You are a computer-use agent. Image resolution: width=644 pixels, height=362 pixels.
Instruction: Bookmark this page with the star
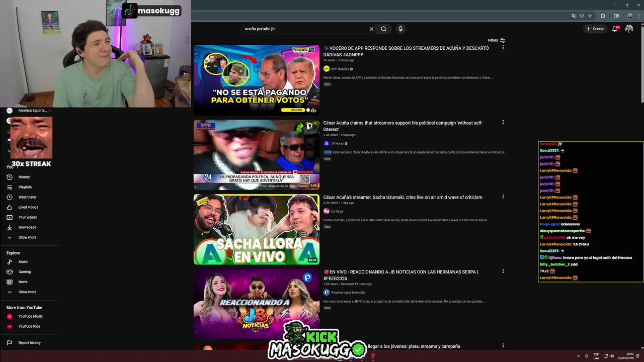(x=590, y=16)
